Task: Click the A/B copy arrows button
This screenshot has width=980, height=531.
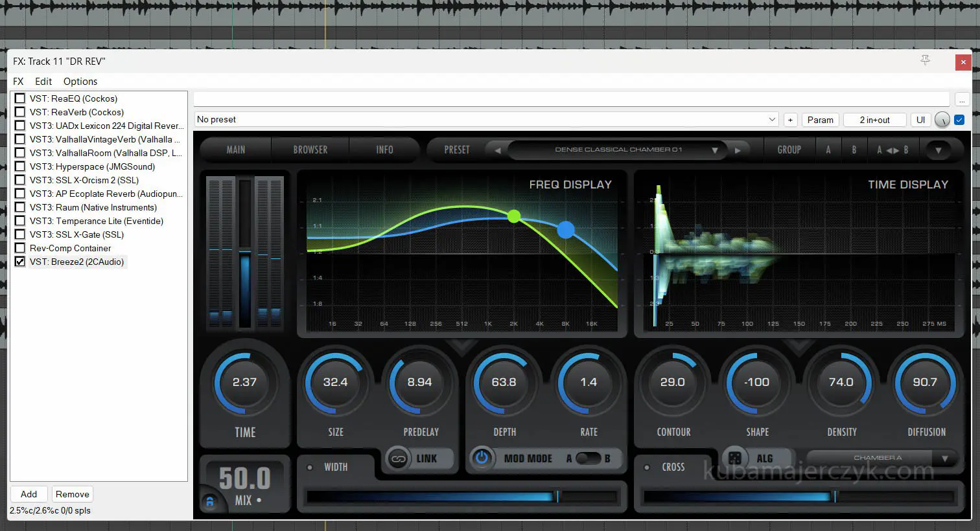Action: pyautogui.click(x=892, y=150)
